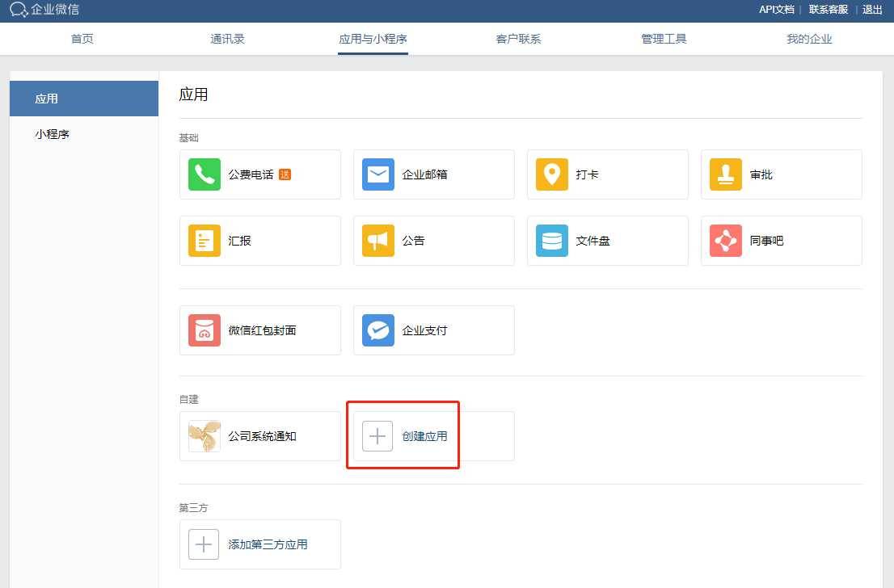The height and width of the screenshot is (588, 894).
Task: Click the 同事吧 app label
Action: (x=767, y=241)
